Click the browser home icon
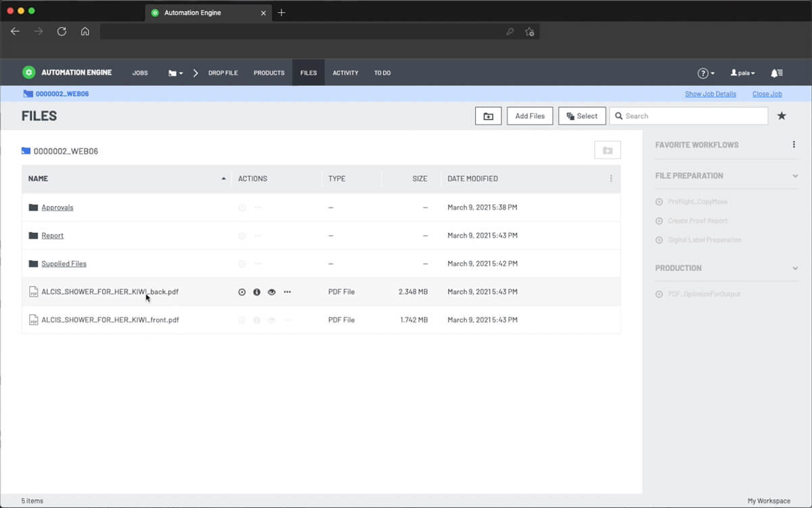 pos(85,31)
